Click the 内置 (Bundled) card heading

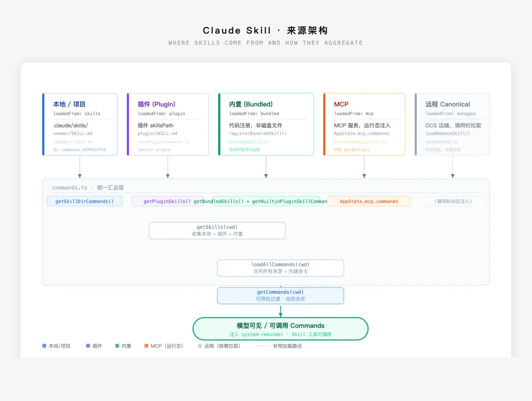pyautogui.click(x=251, y=104)
